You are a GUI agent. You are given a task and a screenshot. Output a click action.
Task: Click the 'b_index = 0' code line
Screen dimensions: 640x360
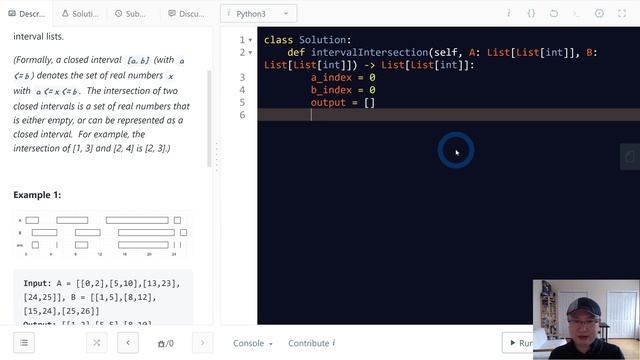click(x=343, y=90)
